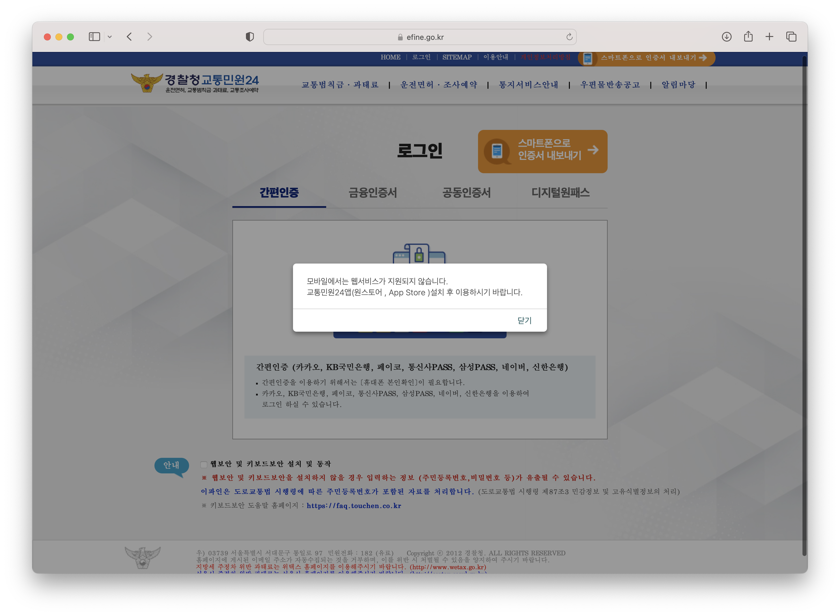Viewport: 840px width, 616px height.
Task: Open the privacy shield icon
Action: [249, 37]
